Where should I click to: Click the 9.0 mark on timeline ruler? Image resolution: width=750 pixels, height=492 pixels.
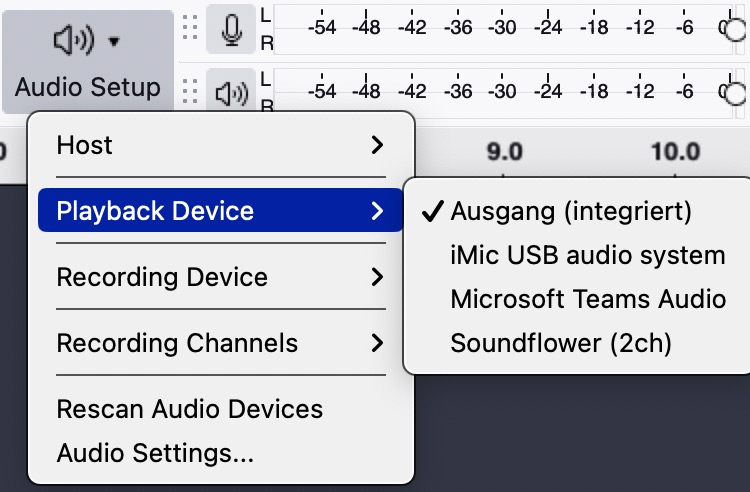pos(504,152)
